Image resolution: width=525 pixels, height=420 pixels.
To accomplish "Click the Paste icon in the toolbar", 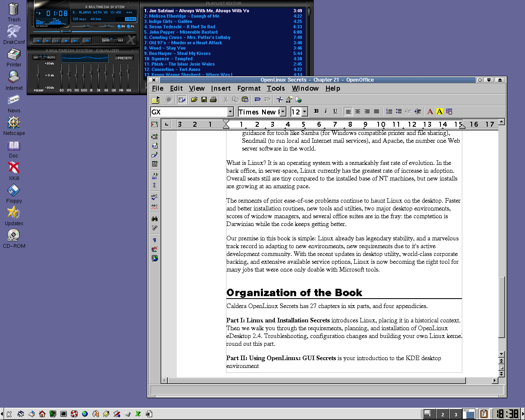I will [x=245, y=99].
